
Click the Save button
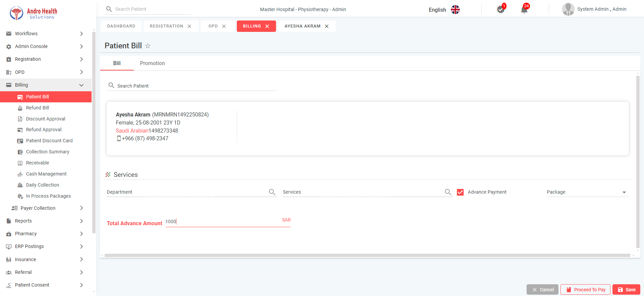coord(626,290)
